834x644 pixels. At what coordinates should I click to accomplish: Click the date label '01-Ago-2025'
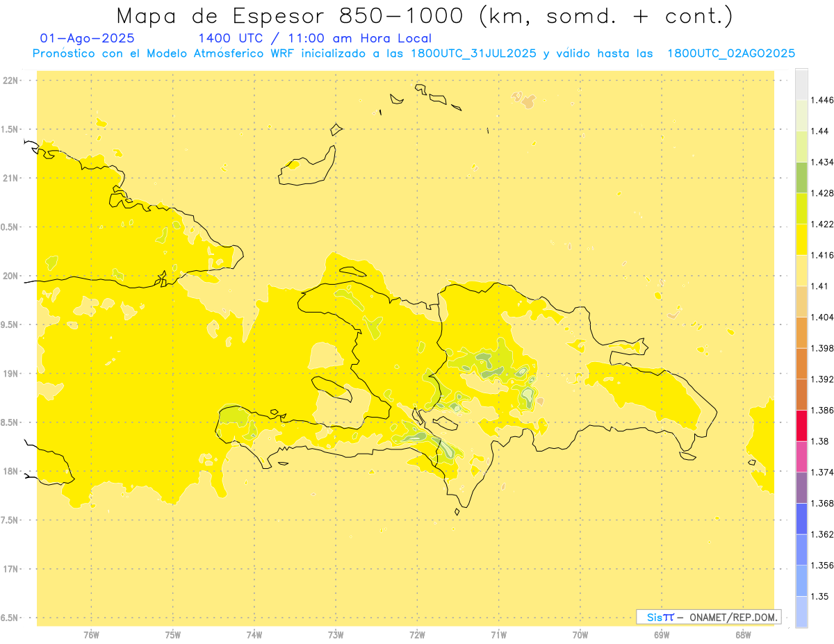[x=88, y=39]
